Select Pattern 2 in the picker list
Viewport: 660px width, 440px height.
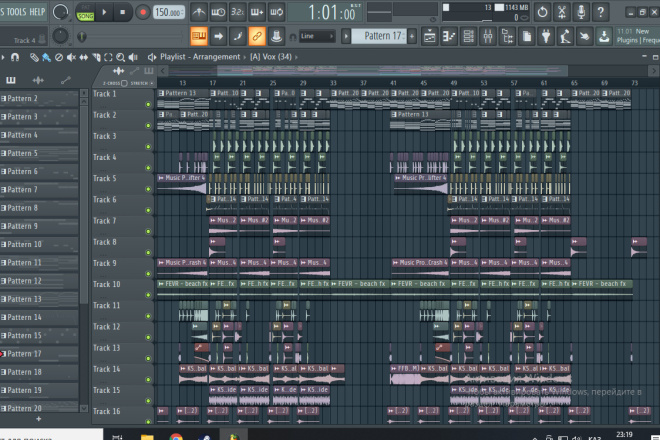coord(39,99)
